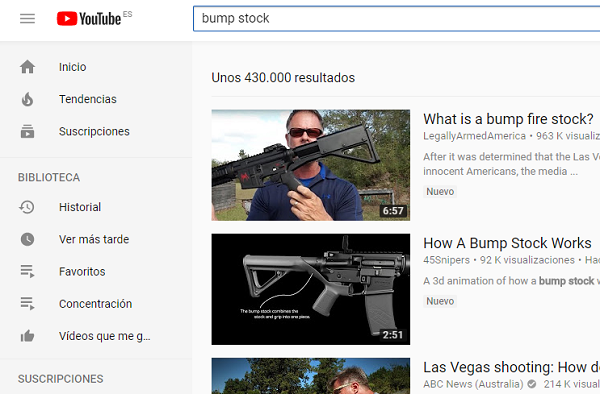Click the Tendencias flame icon
The width and height of the screenshot is (600, 394).
pos(27,99)
